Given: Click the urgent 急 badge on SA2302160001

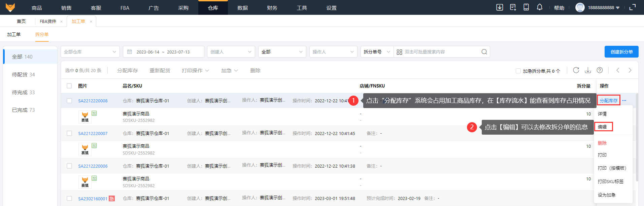Looking at the screenshot, I should click(x=112, y=199).
